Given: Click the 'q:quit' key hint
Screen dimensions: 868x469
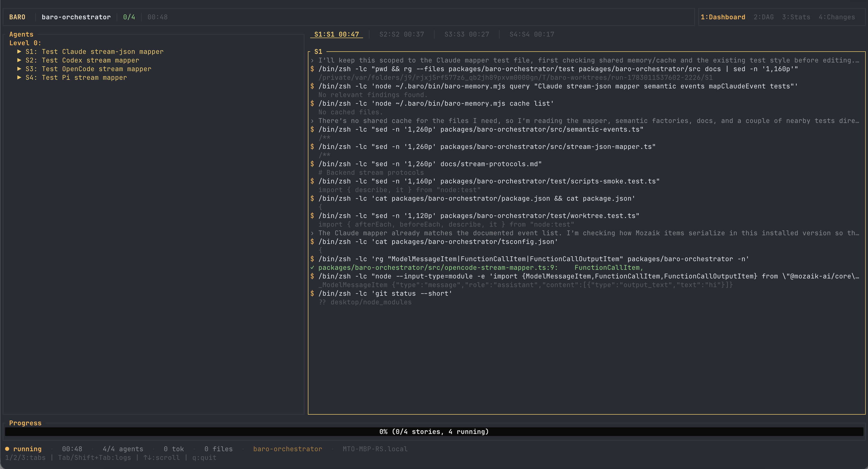Looking at the screenshot, I should coord(204,458).
